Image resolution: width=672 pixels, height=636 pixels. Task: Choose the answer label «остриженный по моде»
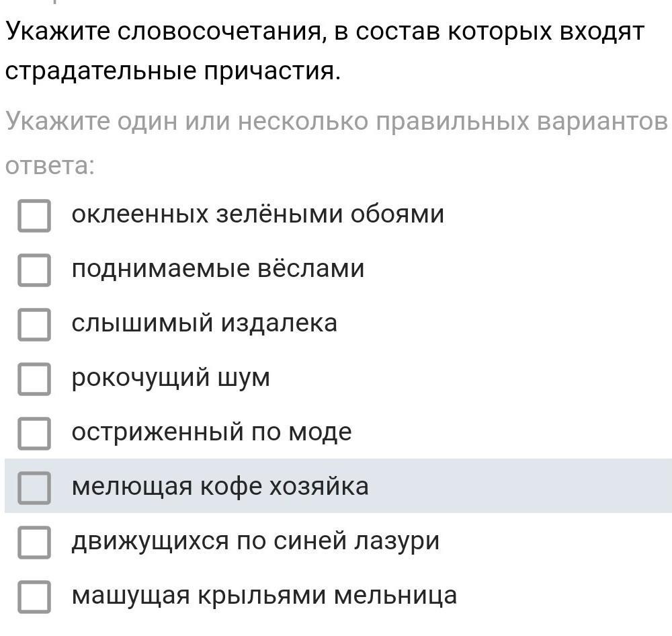point(211,432)
